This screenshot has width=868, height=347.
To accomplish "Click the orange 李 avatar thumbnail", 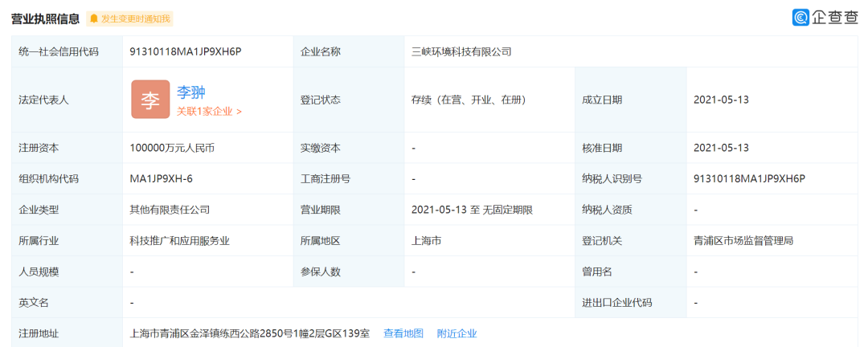I will point(150,100).
